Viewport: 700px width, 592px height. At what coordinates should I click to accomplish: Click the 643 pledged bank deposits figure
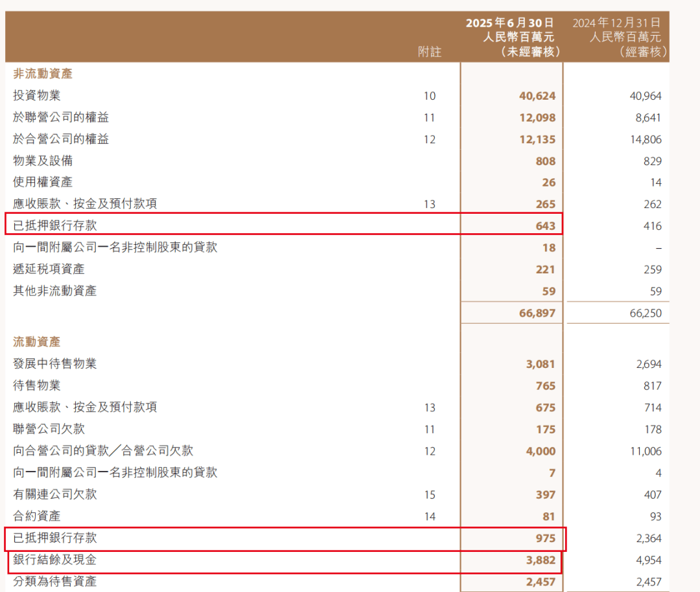(545, 226)
